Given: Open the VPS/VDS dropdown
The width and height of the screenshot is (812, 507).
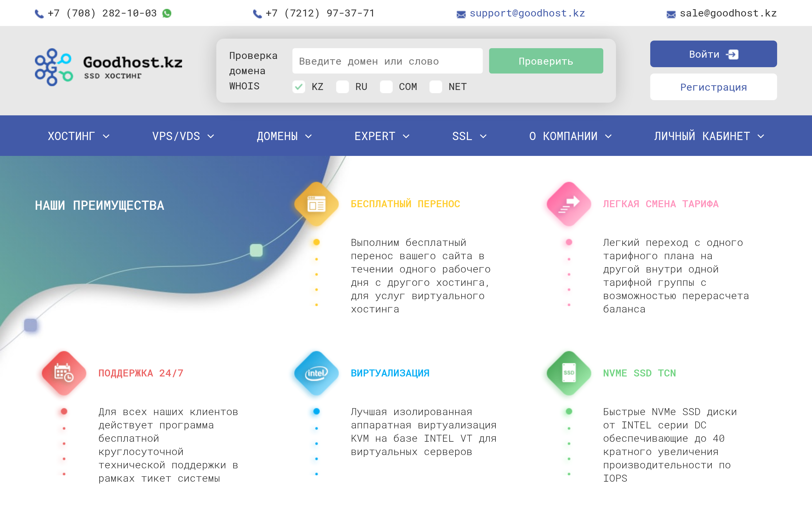Looking at the screenshot, I should (183, 136).
